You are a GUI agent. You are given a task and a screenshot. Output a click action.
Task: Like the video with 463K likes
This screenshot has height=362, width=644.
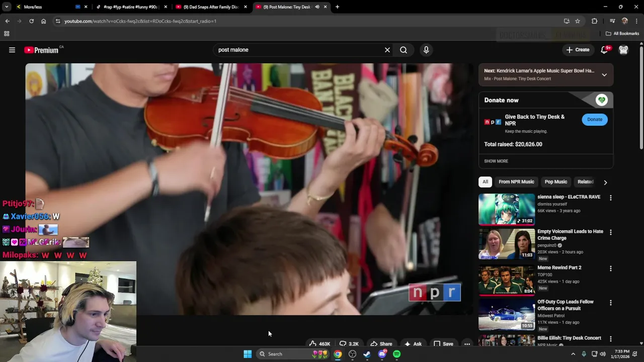[319, 344]
